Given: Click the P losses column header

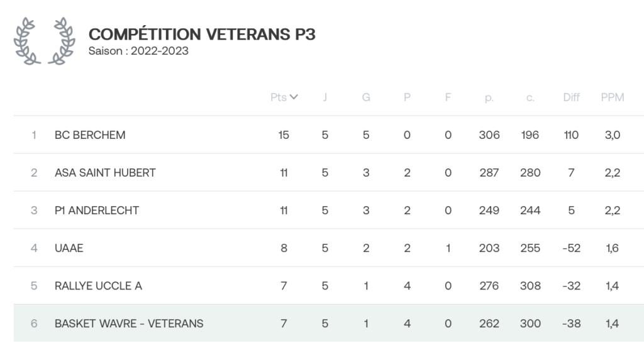Looking at the screenshot, I should point(407,97).
